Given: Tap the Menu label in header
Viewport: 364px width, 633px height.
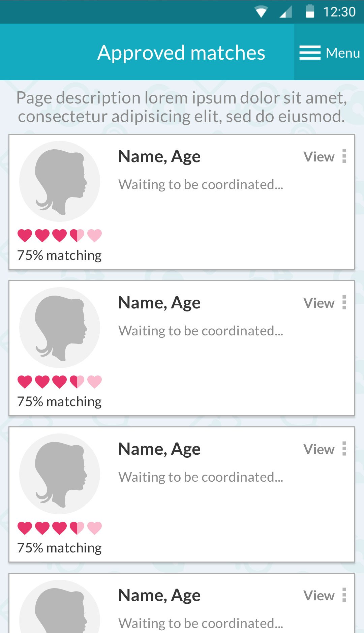Looking at the screenshot, I should 343,53.
